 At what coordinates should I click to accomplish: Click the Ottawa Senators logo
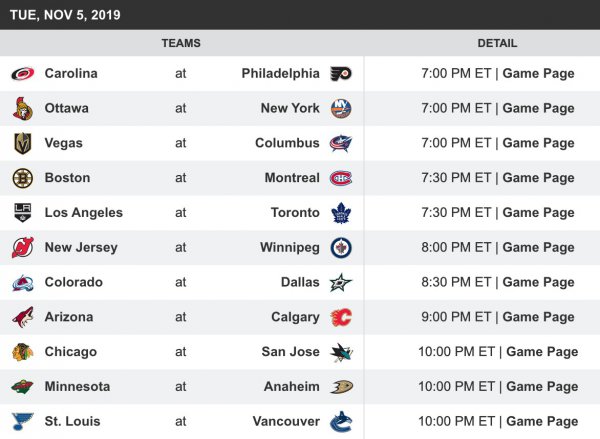click(x=22, y=108)
